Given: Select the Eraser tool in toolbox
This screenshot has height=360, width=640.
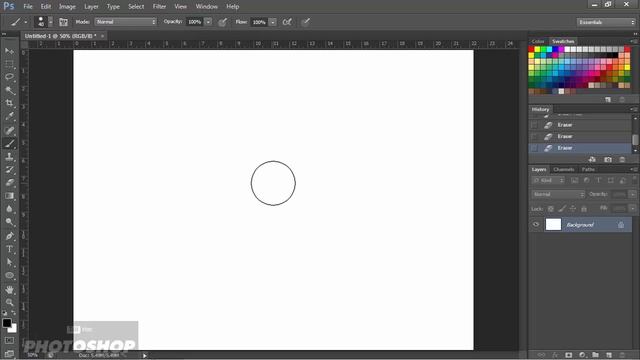Looking at the screenshot, I should click(9, 182).
